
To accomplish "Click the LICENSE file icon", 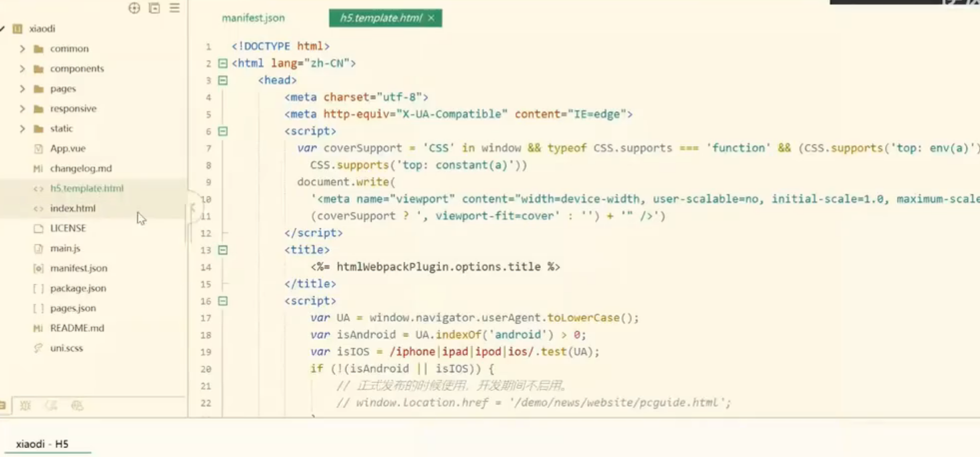I will 38,228.
